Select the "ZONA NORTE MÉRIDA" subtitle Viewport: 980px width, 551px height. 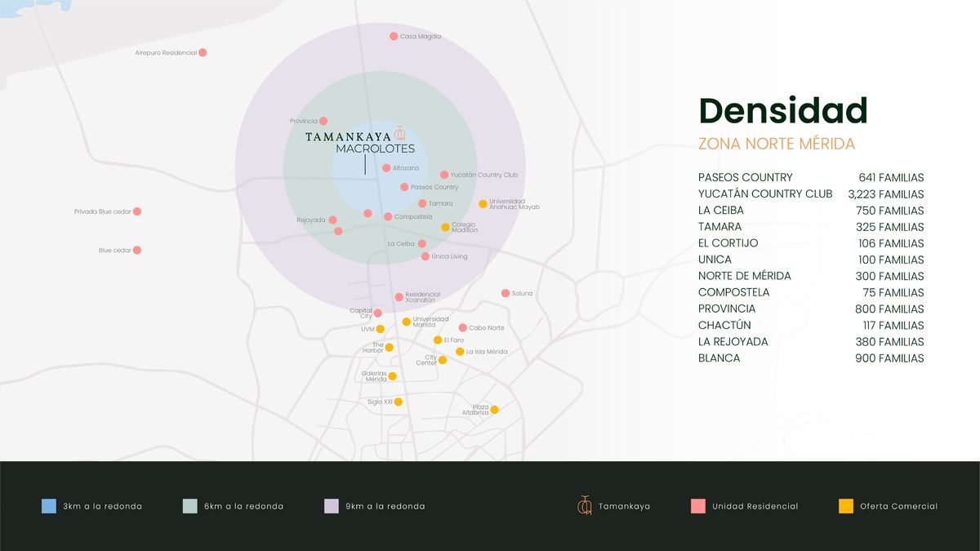(777, 144)
